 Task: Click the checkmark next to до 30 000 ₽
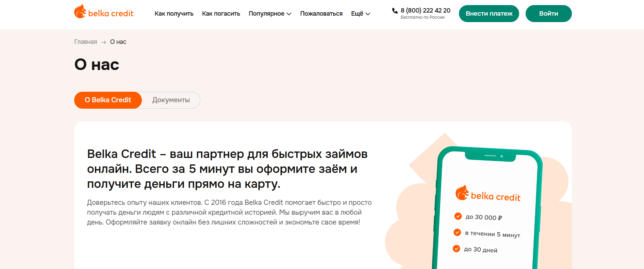458,216
